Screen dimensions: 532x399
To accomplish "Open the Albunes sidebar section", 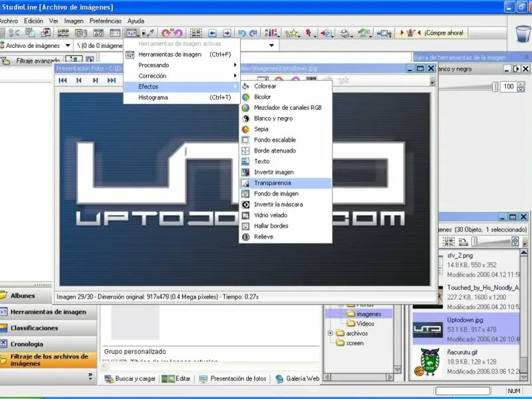I will coord(48,296).
